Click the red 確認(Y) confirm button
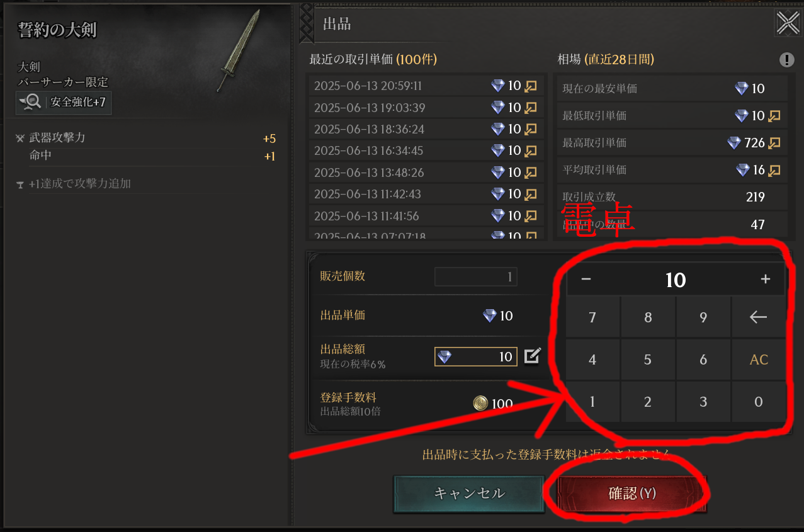This screenshot has width=804, height=532. [632, 494]
